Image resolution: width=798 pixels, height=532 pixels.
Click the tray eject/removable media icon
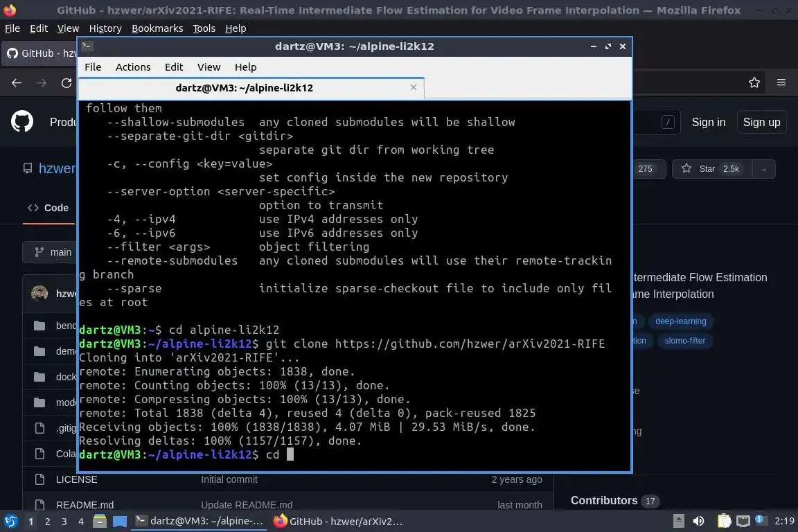pos(678,522)
